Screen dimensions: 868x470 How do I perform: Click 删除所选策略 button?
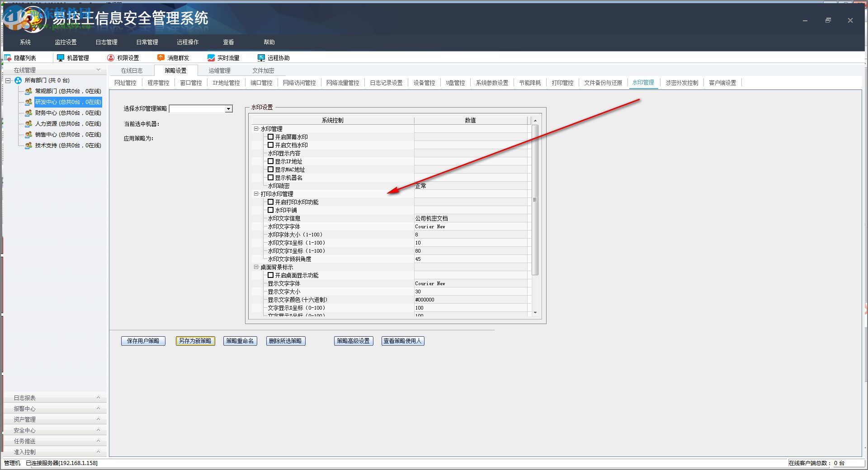coord(286,341)
